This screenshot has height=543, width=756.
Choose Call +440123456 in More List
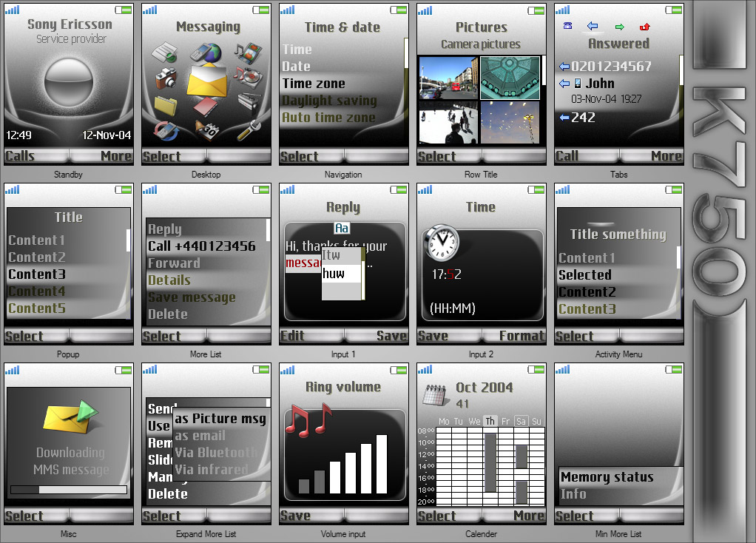coord(206,246)
